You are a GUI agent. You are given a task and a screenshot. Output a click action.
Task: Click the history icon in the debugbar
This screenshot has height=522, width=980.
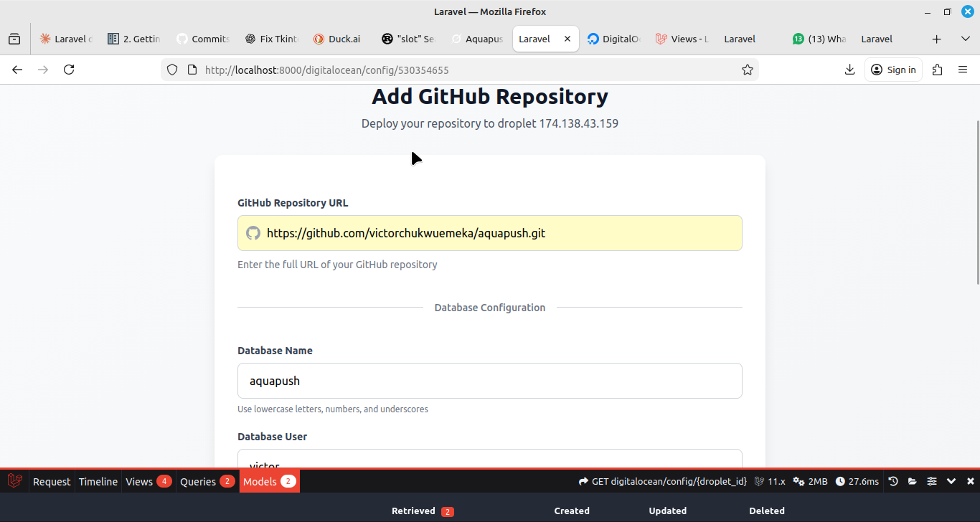coord(892,481)
